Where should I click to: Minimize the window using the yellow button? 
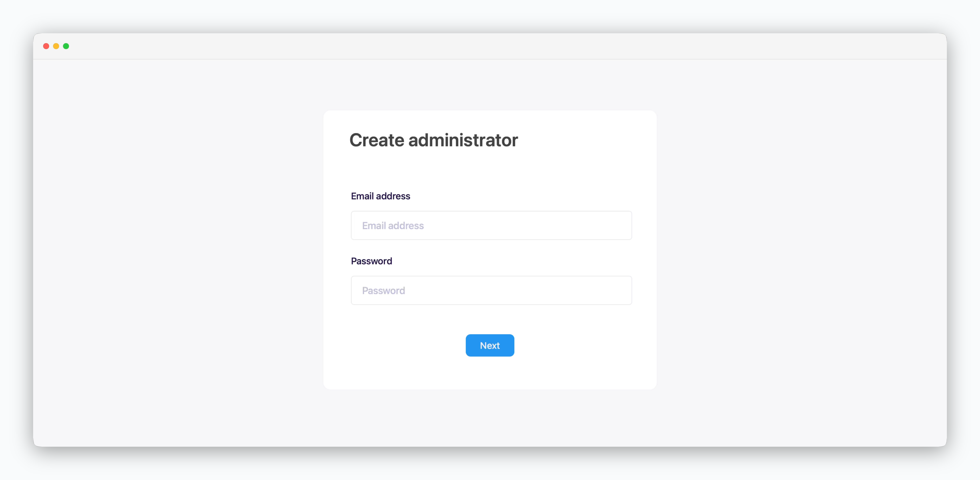point(56,46)
